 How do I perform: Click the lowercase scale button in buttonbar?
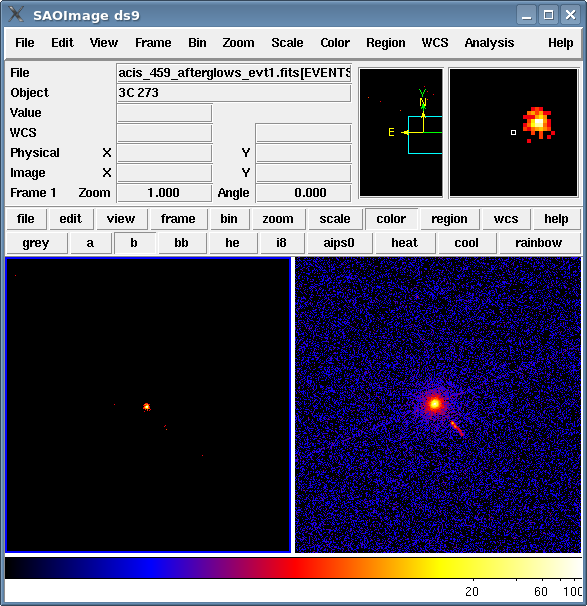[x=335, y=219]
